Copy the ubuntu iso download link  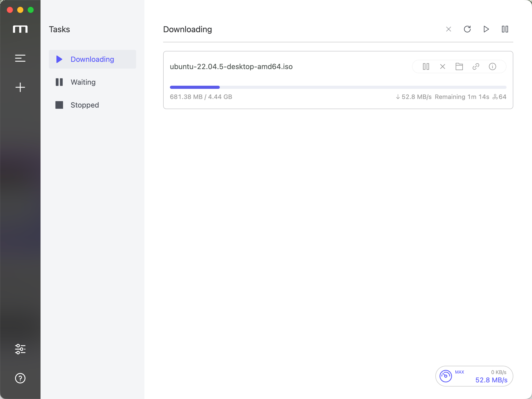[476, 67]
